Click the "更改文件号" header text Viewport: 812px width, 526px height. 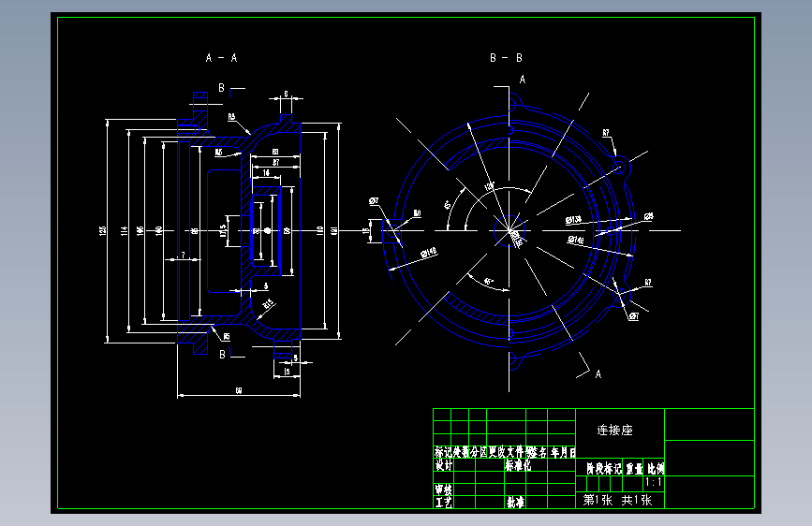tap(510, 452)
